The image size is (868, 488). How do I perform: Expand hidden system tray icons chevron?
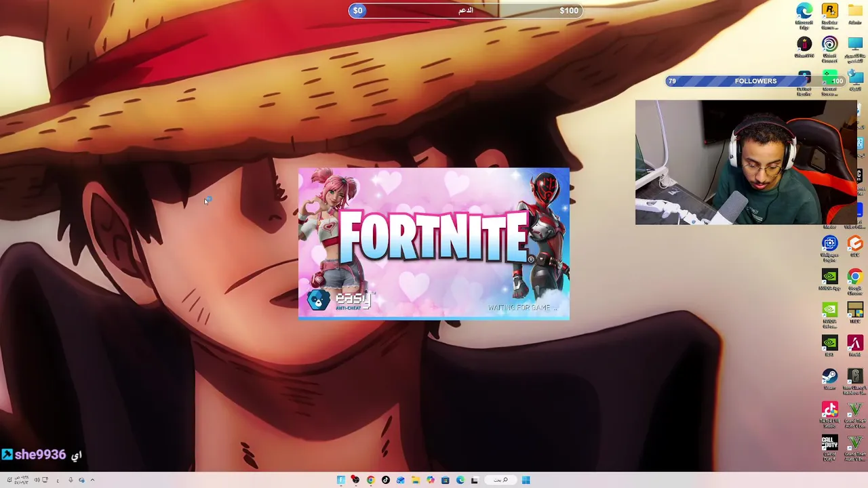[92, 480]
